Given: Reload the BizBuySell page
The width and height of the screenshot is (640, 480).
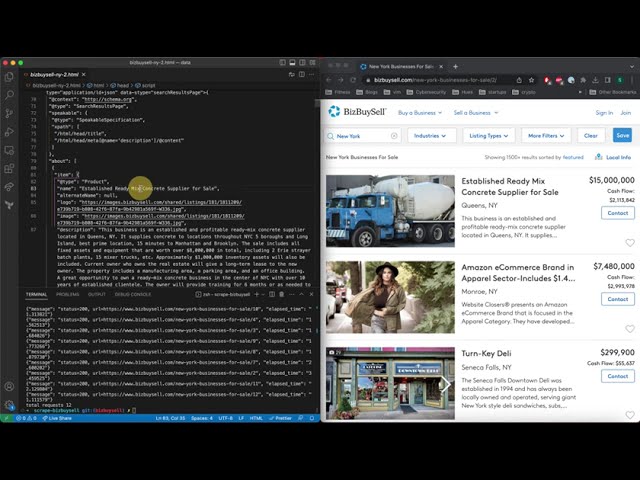Looking at the screenshot, I should pyautogui.click(x=353, y=80).
